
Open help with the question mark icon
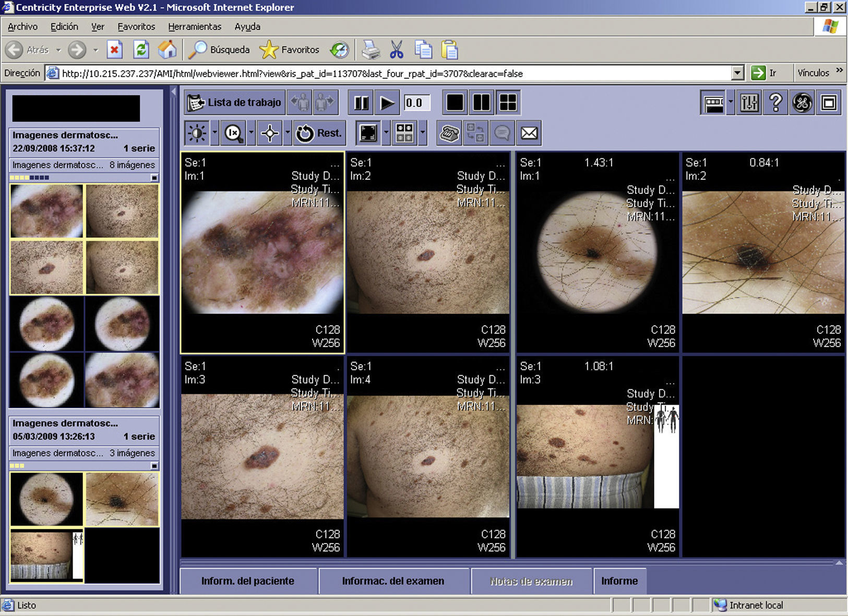pos(775,103)
